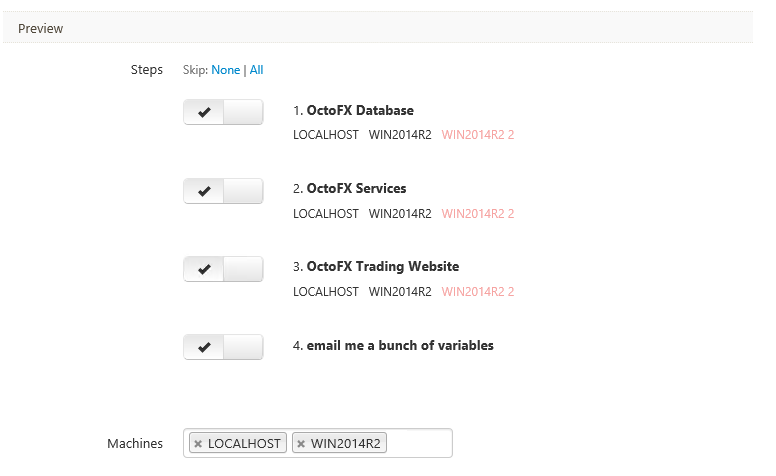Click the OctoFX Services step title
Image resolution: width=776 pixels, height=476 pixels.
(356, 189)
